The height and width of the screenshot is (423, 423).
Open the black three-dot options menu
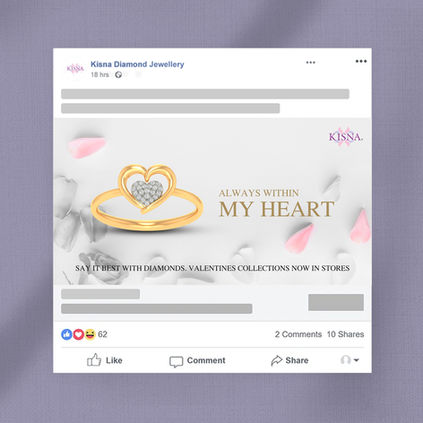tap(361, 61)
